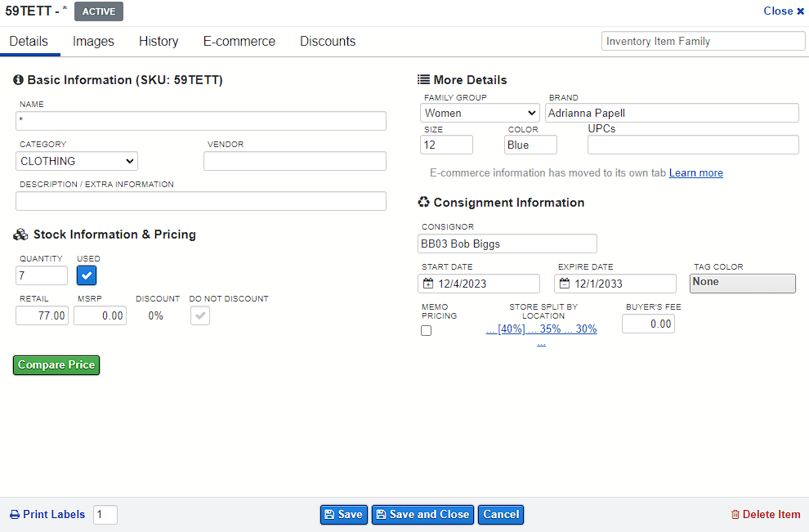Image resolution: width=809 pixels, height=532 pixels.
Task: Open the Discounts tab
Action: point(328,42)
